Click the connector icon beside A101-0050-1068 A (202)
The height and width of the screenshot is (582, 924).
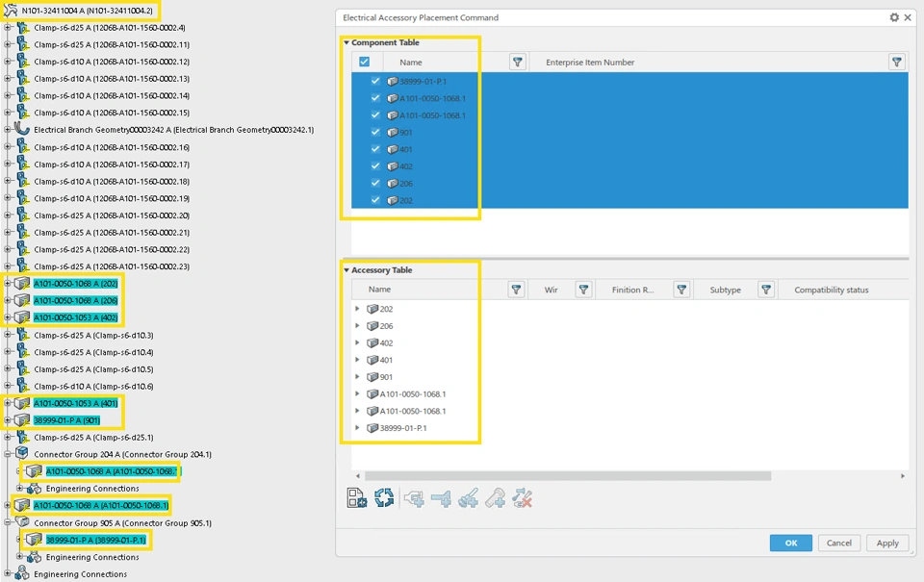pyautogui.click(x=22, y=284)
